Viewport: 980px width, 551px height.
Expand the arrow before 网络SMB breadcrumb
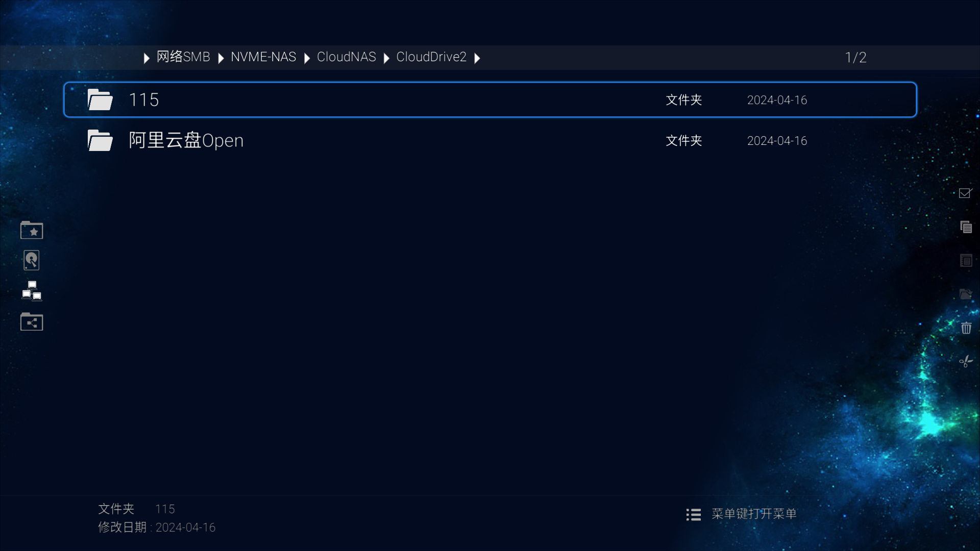tap(146, 58)
